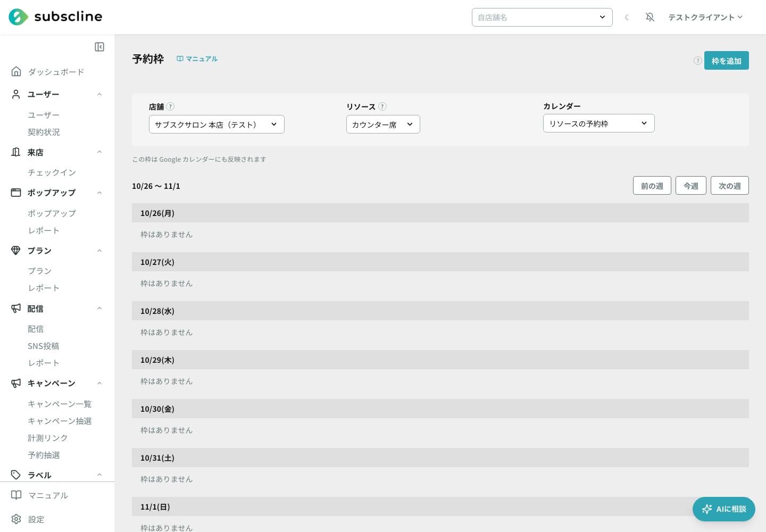This screenshot has width=766, height=532.
Task: Click the help icon next to リソース
Action: click(x=382, y=106)
